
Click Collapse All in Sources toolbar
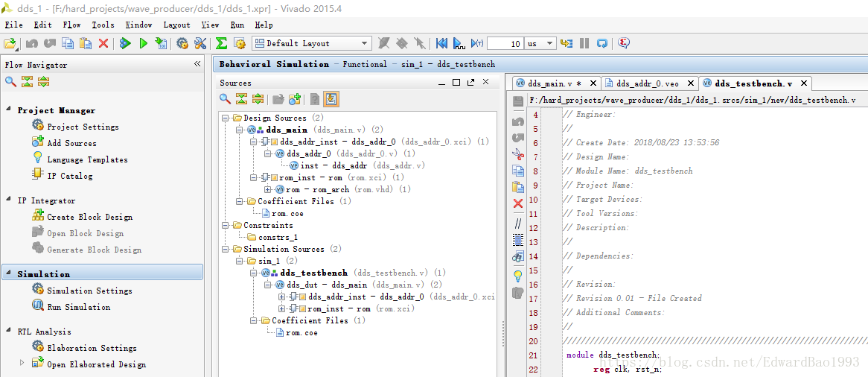241,99
